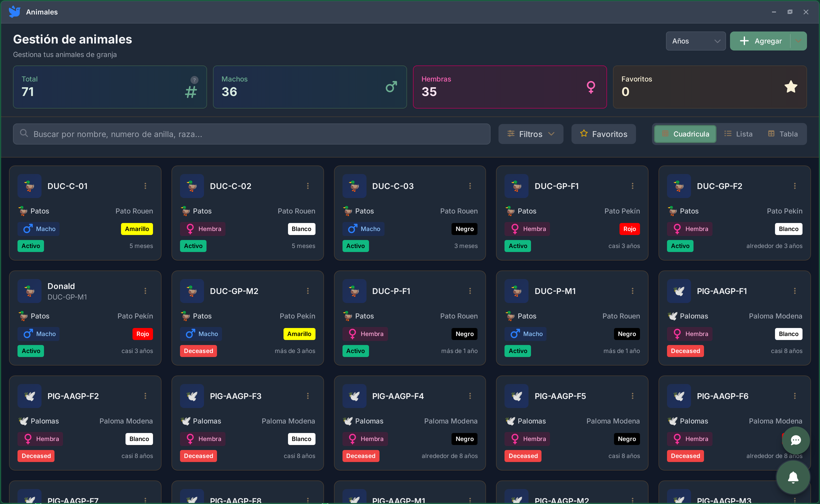Viewport: 820px width, 504px height.
Task: Expand the arrow next to Agregar
Action: pyautogui.click(x=798, y=41)
